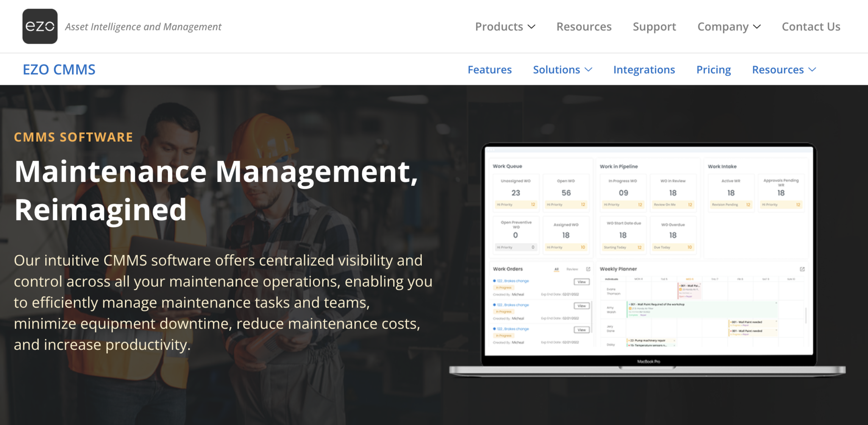Expand the Solutions dropdown

pos(562,70)
